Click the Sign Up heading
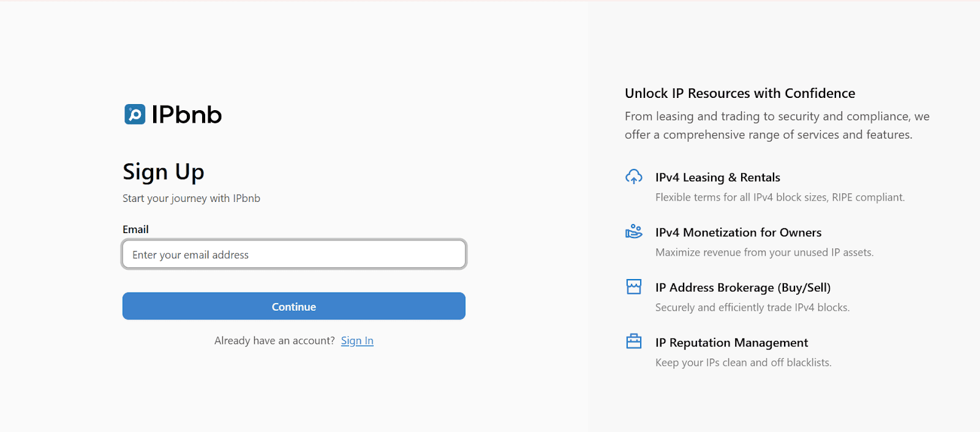This screenshot has height=432, width=980. [x=164, y=172]
